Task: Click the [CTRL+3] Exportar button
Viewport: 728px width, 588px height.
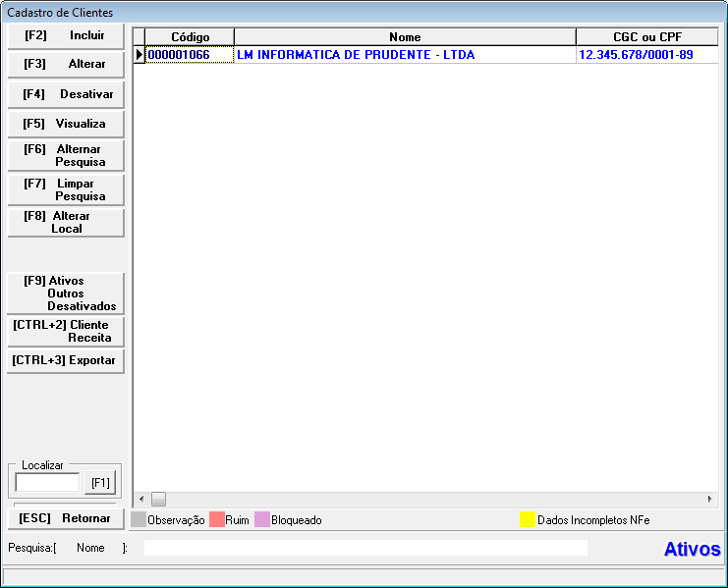Action: click(65, 360)
